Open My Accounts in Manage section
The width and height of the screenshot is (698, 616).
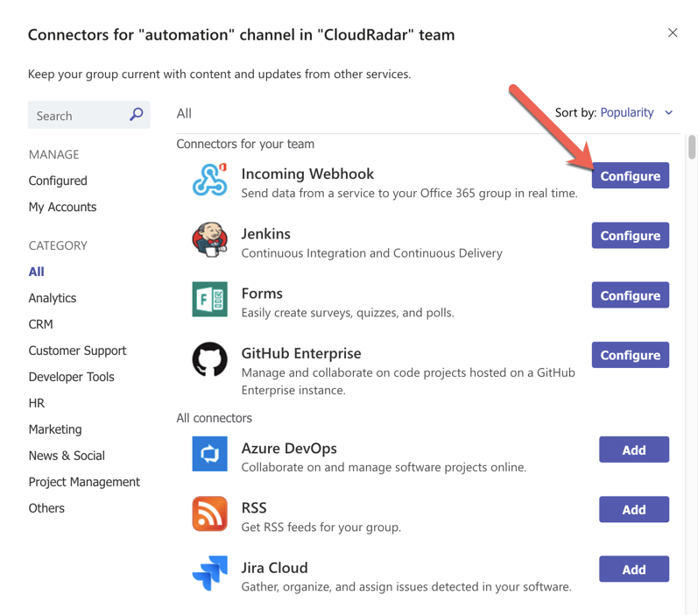[63, 207]
